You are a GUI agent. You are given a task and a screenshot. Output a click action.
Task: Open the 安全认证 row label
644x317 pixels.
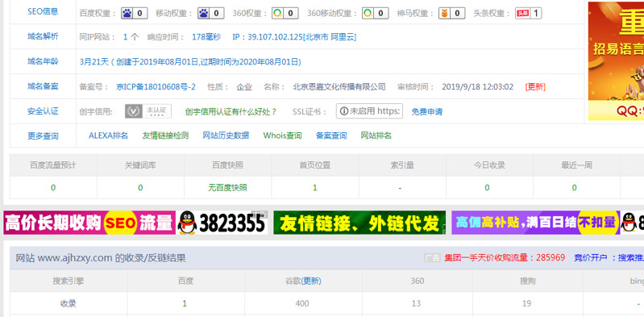tap(43, 111)
